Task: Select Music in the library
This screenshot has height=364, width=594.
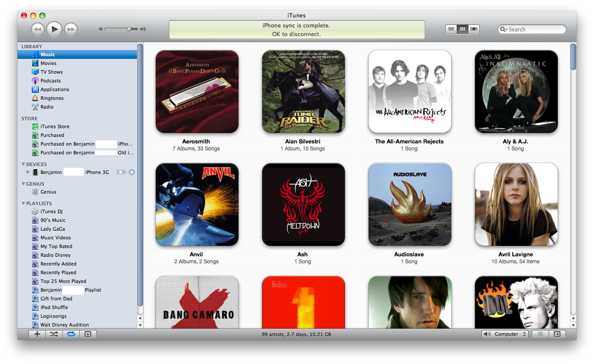Action: [x=77, y=54]
